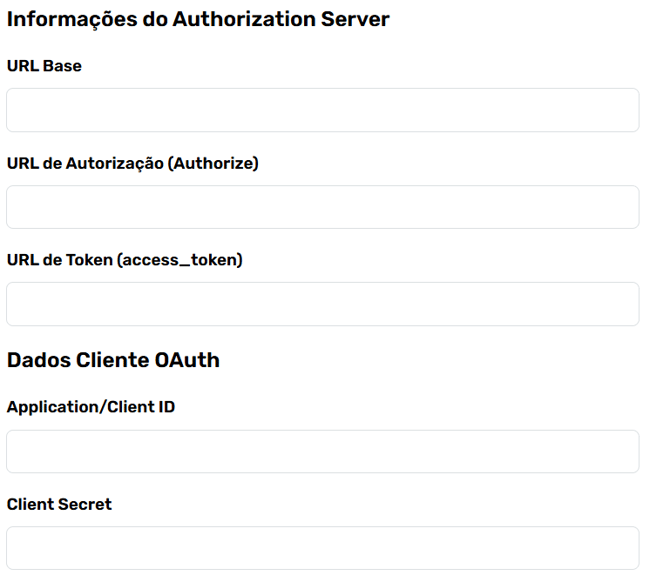The height and width of the screenshot is (582, 670).
Task: Click the "Dados Cliente OAuth" section heading
Action: coord(113,360)
